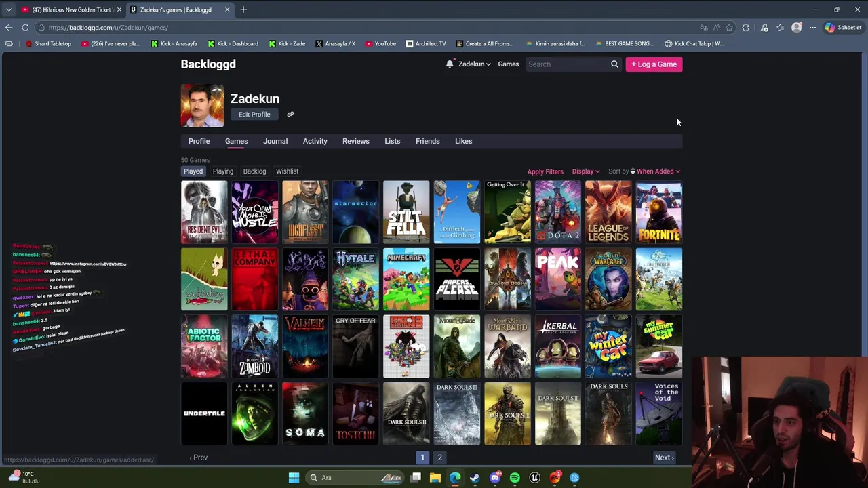Image resolution: width=868 pixels, height=488 pixels.
Task: Open the Activity tab
Action: 315,141
